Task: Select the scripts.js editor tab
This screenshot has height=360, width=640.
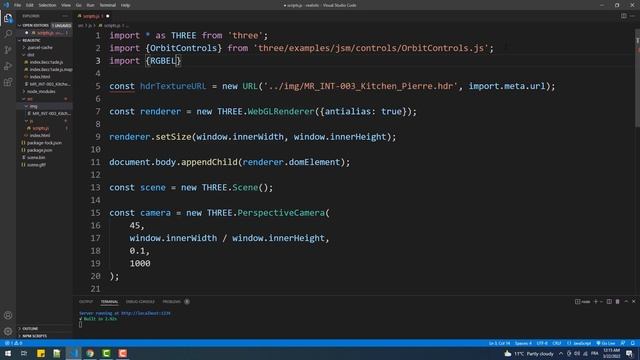Action: (94, 16)
